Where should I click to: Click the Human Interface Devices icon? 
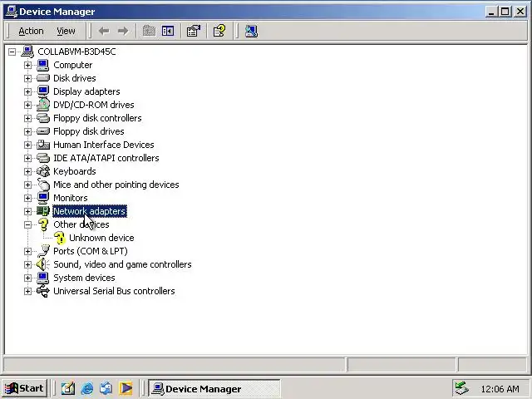tap(43, 145)
